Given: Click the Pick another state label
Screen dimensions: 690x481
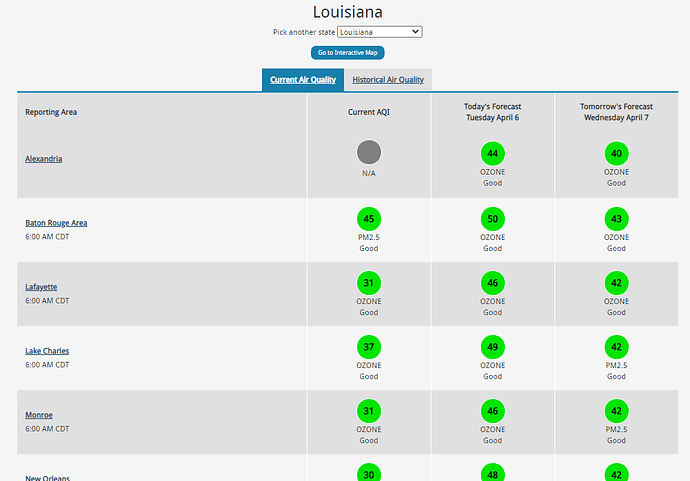Looking at the screenshot, I should coord(304,32).
